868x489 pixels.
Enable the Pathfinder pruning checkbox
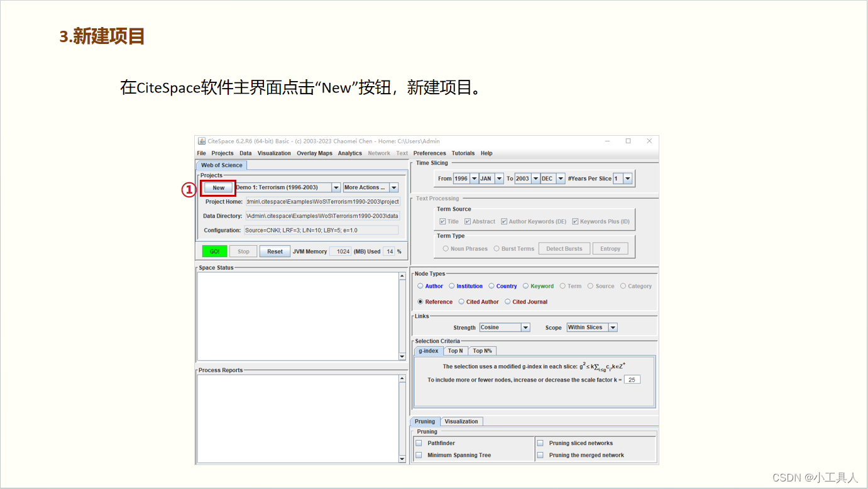419,443
